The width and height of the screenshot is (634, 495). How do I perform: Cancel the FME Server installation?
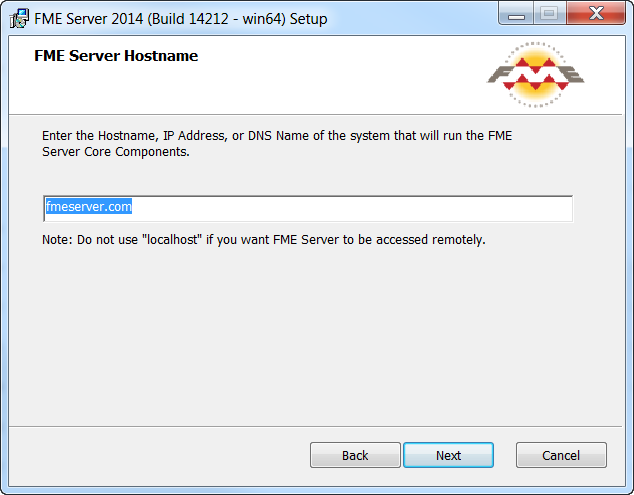tap(561, 455)
